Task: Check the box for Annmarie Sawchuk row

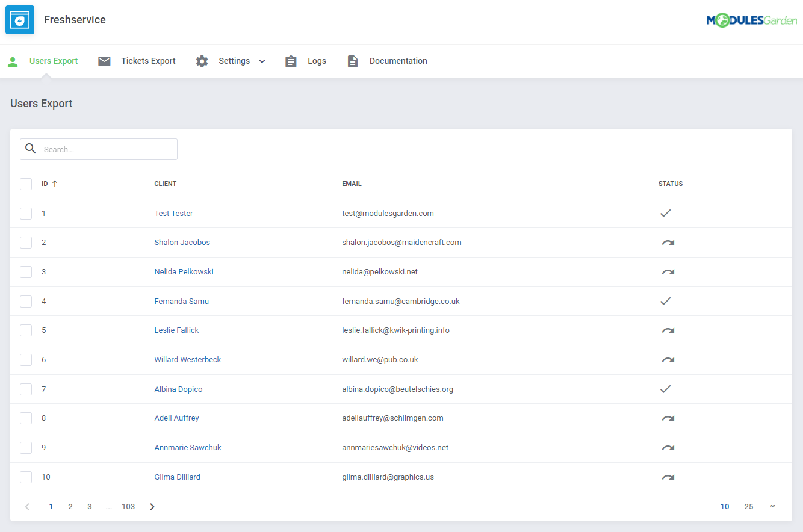Action: coord(26,448)
